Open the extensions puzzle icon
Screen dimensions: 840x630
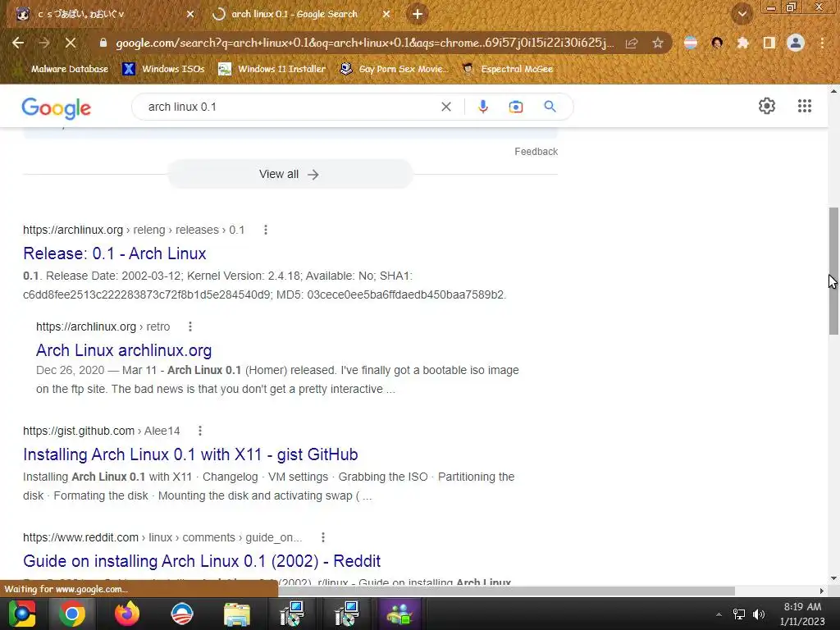[743, 43]
